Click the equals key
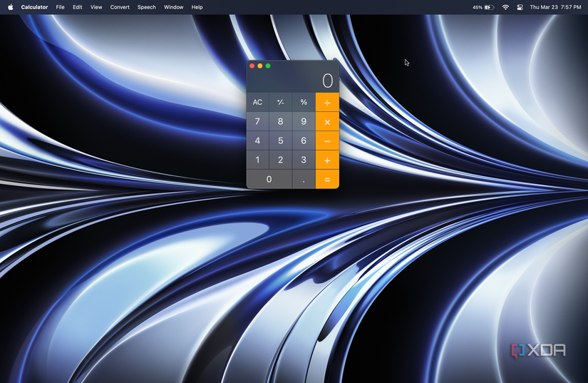 [327, 179]
